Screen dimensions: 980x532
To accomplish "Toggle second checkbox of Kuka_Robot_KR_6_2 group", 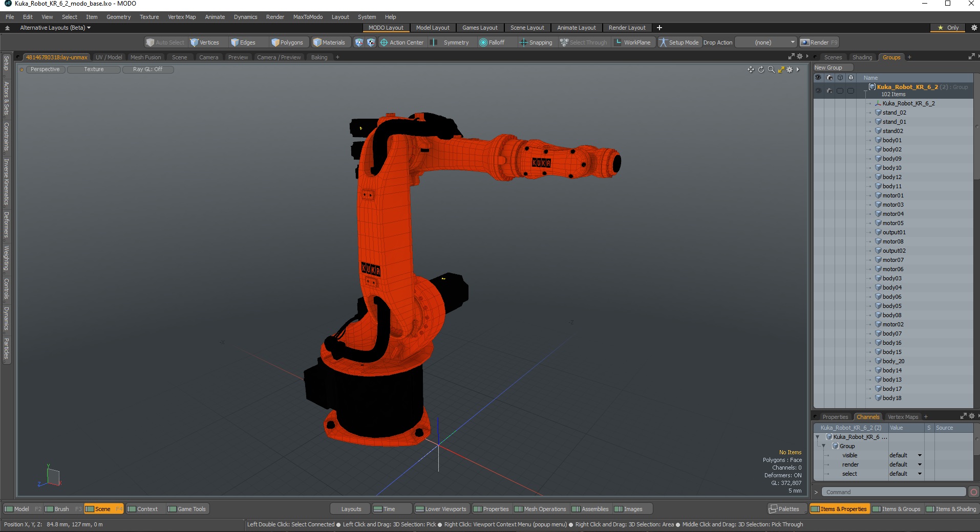I will (x=850, y=91).
